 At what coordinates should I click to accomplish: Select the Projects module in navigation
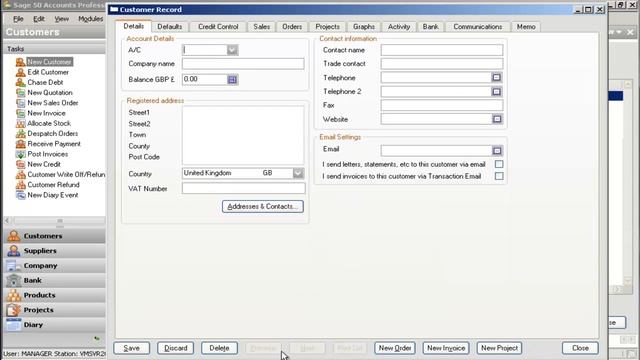55,310
